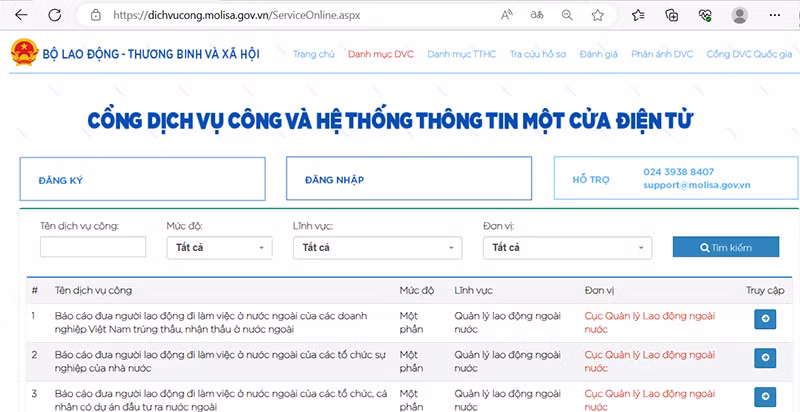This screenshot has width=800, height=412.
Task: Click service name ending 'dự án đầu tư ra nước ngoài'
Action: [221, 400]
